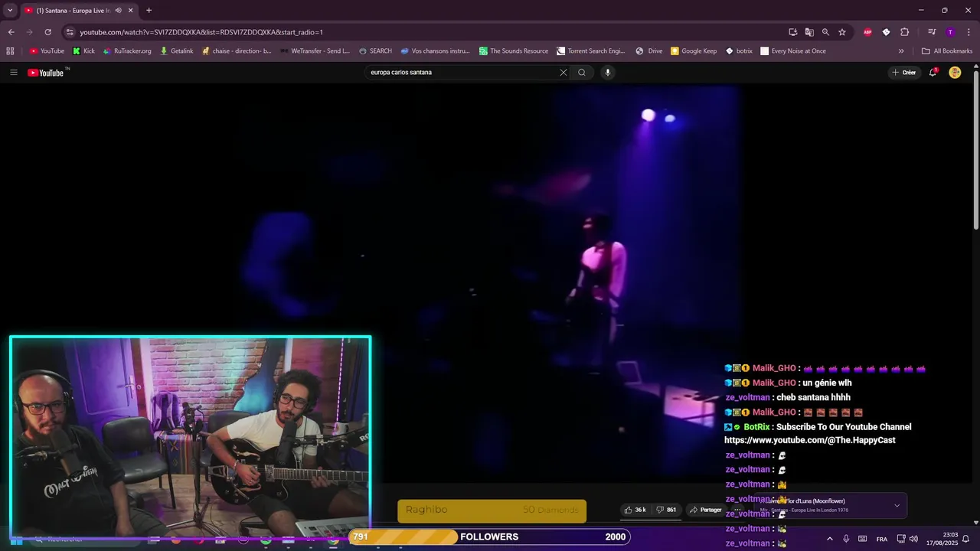
Task: Open The Sounds Resource bookmark
Action: [x=514, y=51]
